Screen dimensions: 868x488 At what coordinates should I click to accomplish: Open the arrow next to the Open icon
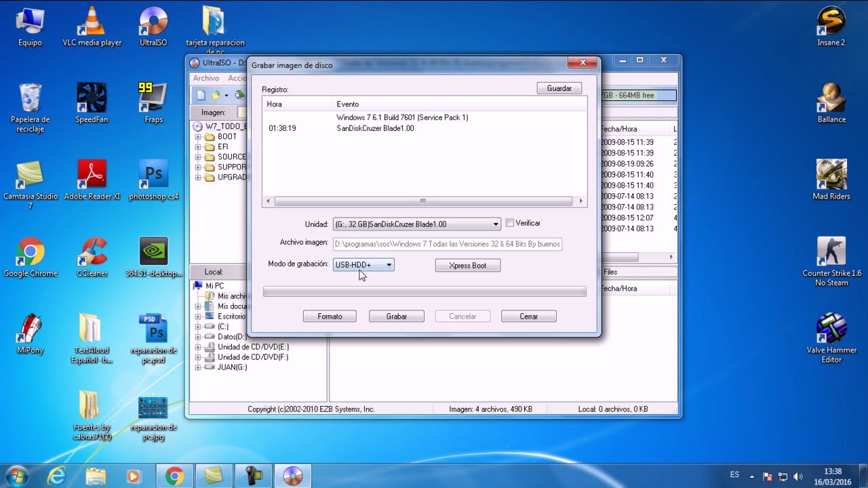pyautogui.click(x=226, y=96)
